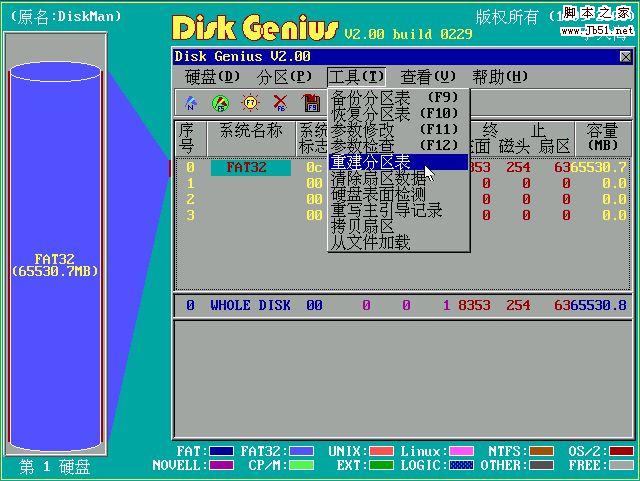
Task: Click the NTFS color swatch in the legend
Action: (x=541, y=451)
